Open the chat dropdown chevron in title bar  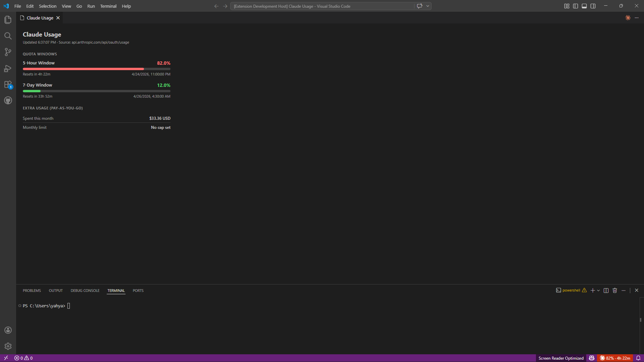tap(428, 6)
